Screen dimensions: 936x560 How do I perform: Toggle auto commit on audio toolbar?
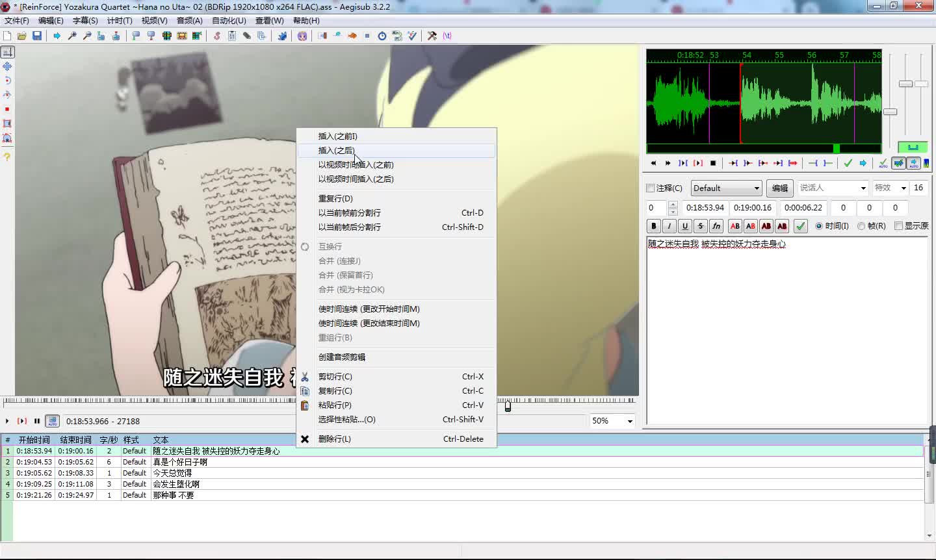(x=883, y=163)
